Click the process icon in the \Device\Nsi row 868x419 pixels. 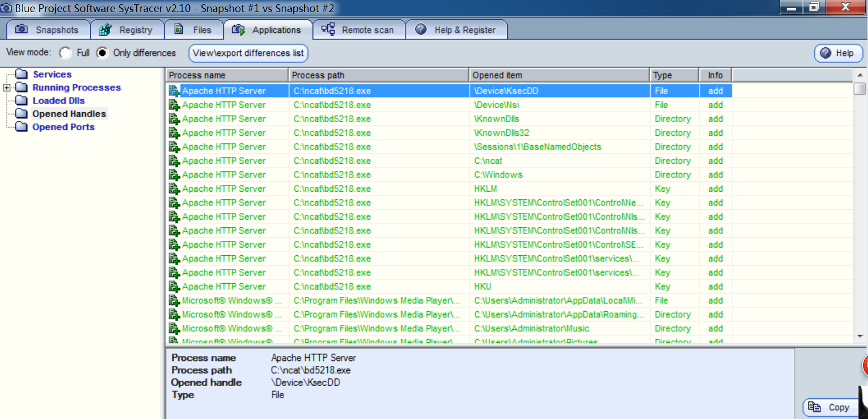(x=175, y=105)
